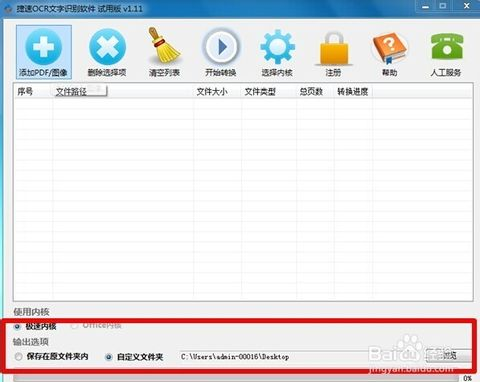Maximize the OCR application window
484x382 pixels.
(x=443, y=6)
